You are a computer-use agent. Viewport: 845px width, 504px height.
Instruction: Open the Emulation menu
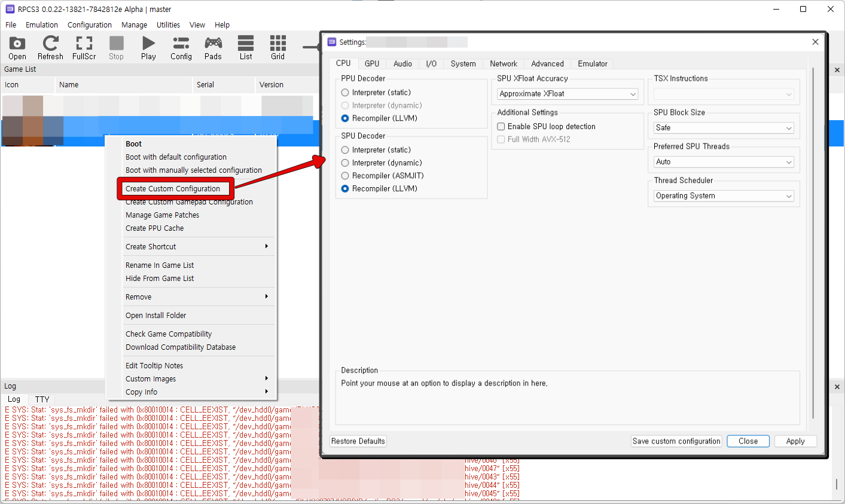[42, 25]
